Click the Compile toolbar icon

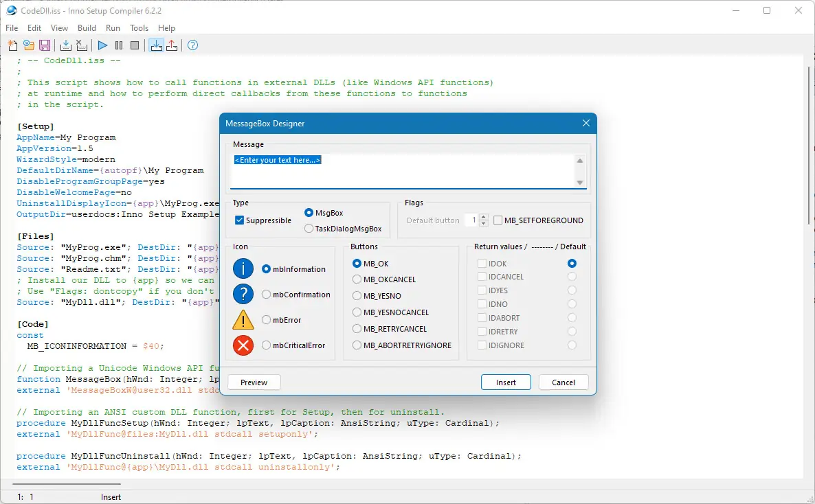click(x=65, y=45)
